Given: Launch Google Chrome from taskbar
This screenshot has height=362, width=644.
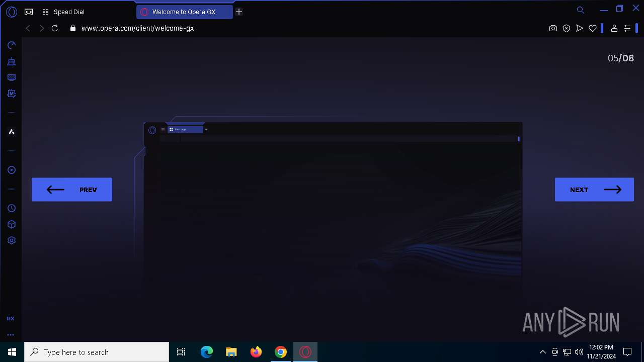Looking at the screenshot, I should pos(281,352).
